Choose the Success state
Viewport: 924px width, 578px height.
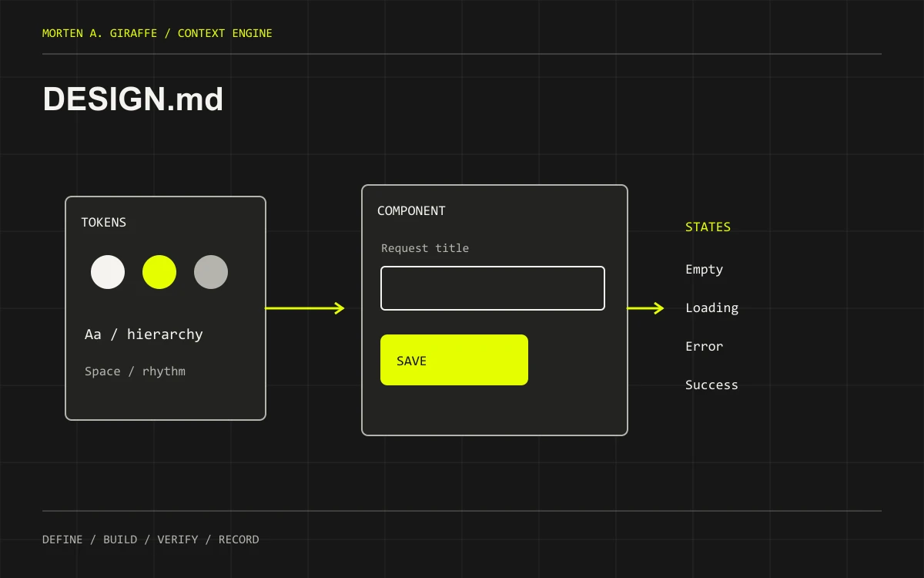tap(712, 385)
